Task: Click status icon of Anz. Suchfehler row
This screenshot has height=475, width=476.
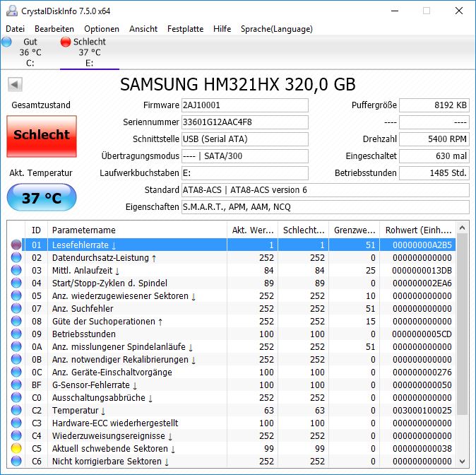Action: [16, 308]
